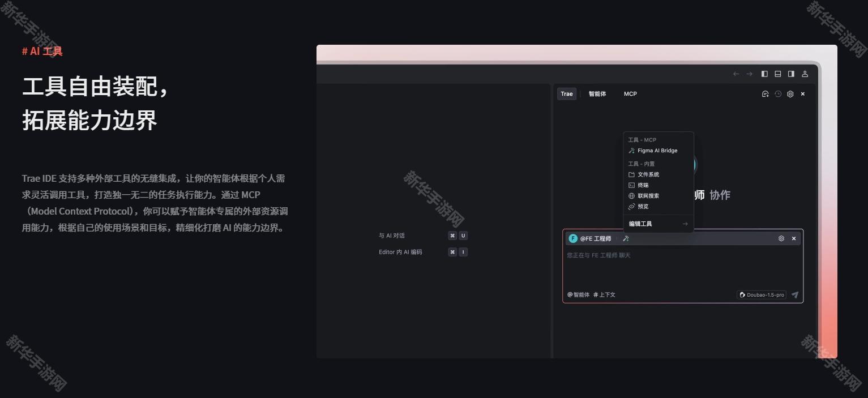Toggle the bottom panel layout
This screenshot has height=398, width=868.
coord(778,74)
